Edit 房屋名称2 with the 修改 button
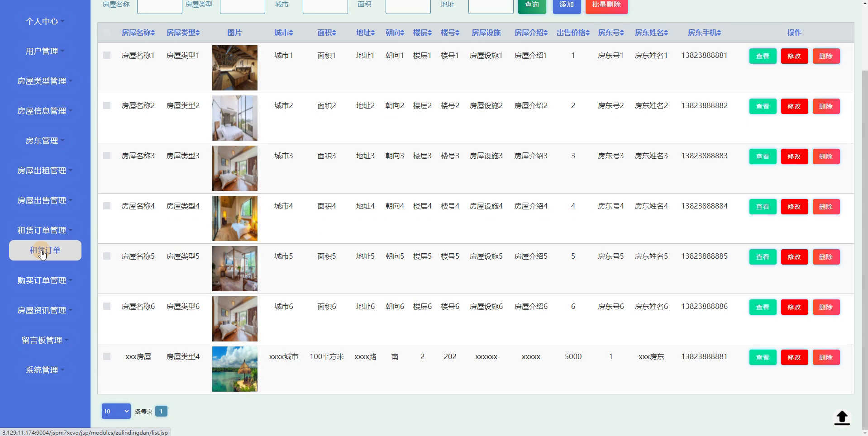Screen dimensions: 868x436 (794, 106)
